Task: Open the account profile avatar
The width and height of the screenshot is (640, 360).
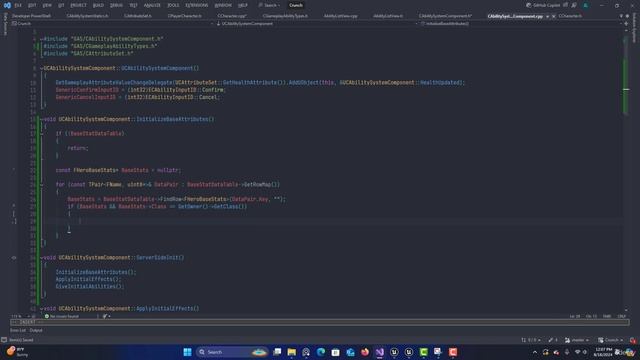Action: coord(585,5)
